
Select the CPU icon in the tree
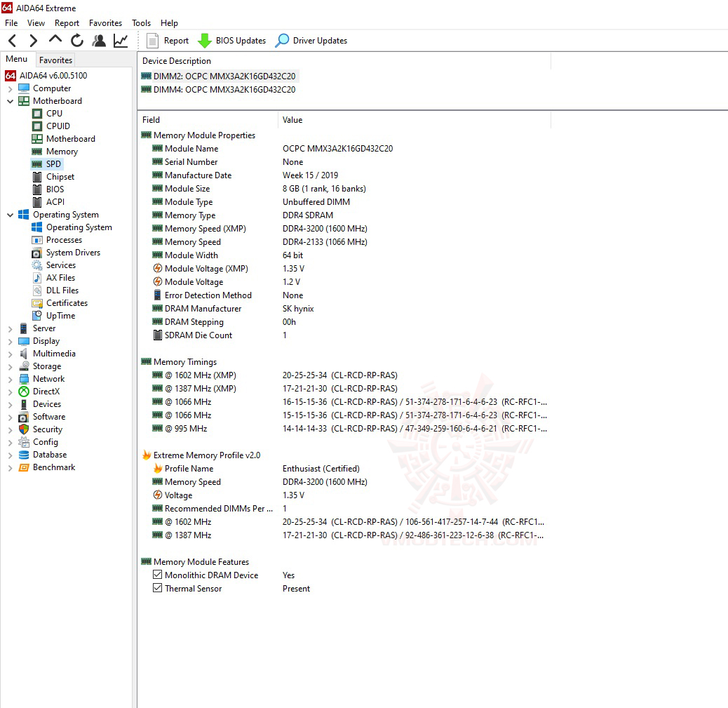(37, 114)
